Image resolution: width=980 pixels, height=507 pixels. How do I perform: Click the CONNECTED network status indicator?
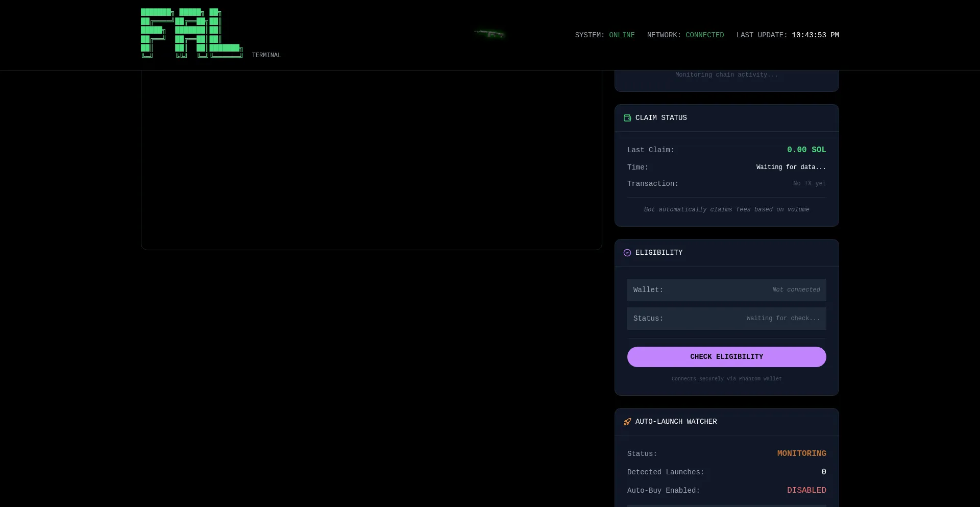point(704,35)
